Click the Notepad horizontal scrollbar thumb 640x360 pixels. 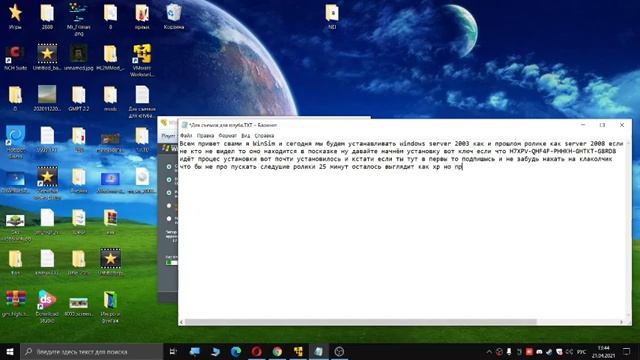(x=361, y=322)
